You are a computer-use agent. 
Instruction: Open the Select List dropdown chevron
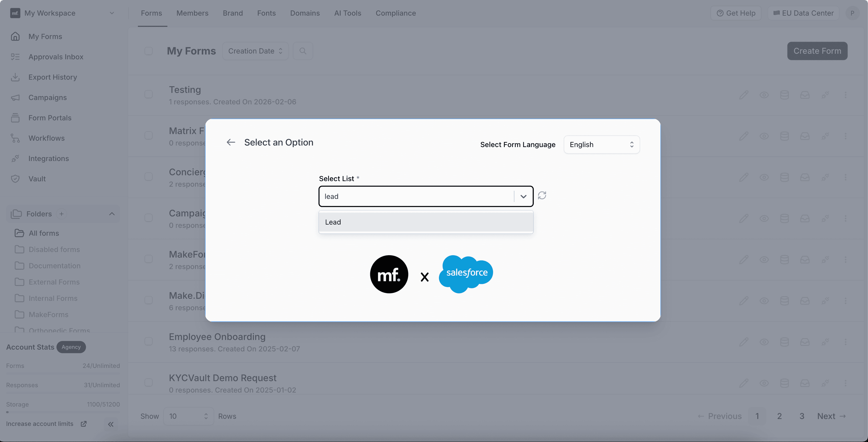coord(523,196)
